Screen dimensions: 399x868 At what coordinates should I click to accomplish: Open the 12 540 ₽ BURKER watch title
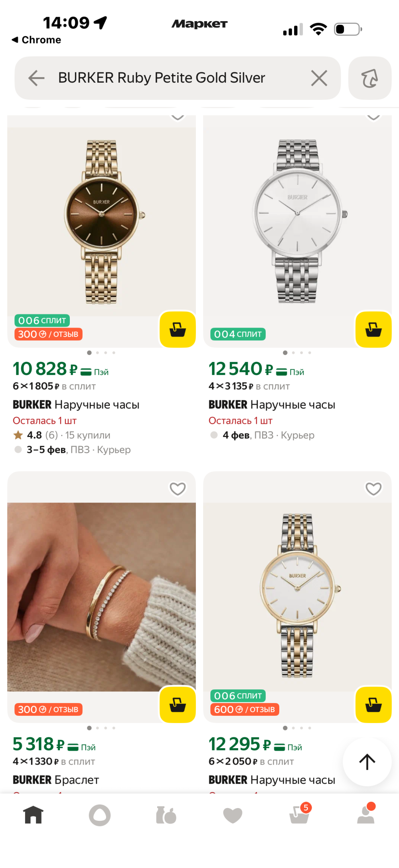(x=272, y=405)
